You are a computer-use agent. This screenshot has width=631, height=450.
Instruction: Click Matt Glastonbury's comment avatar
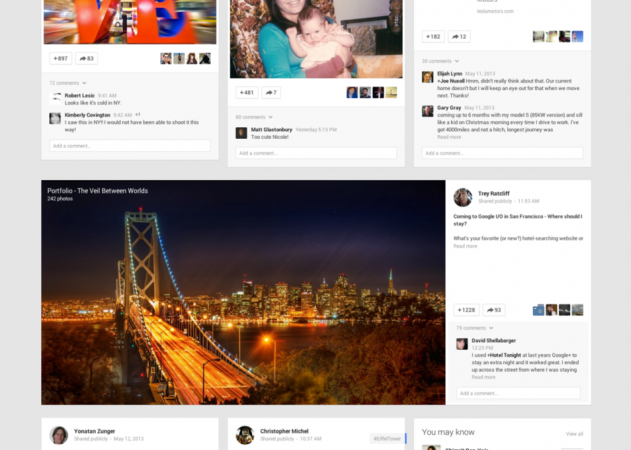[x=241, y=132]
